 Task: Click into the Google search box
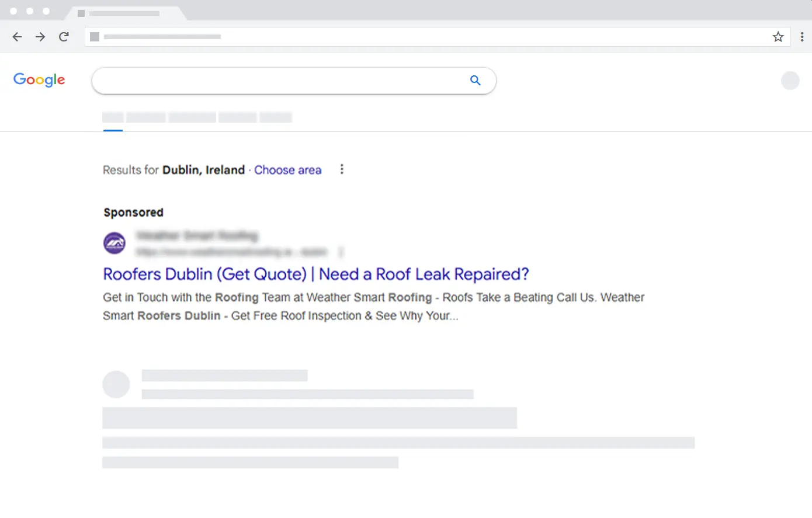280,81
